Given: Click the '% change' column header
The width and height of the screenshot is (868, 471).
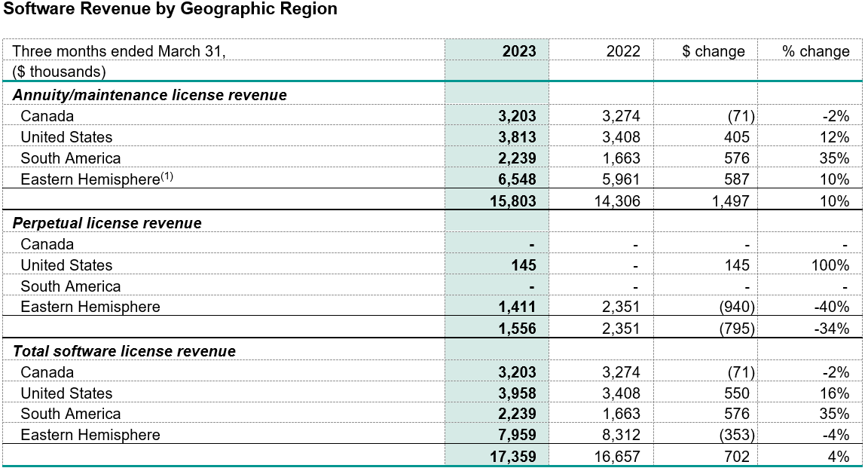Looking at the screenshot, I should click(816, 51).
